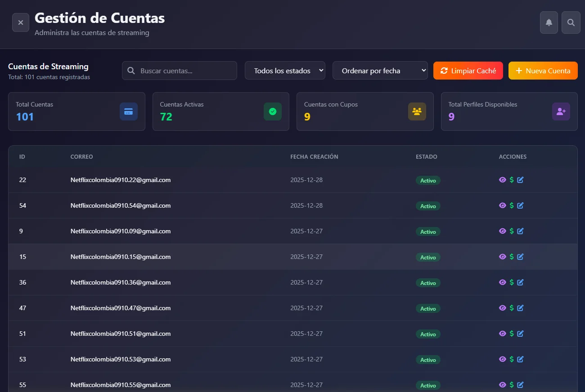
Task: Click the Cuentas Activas checkmark icon
Action: point(273,111)
